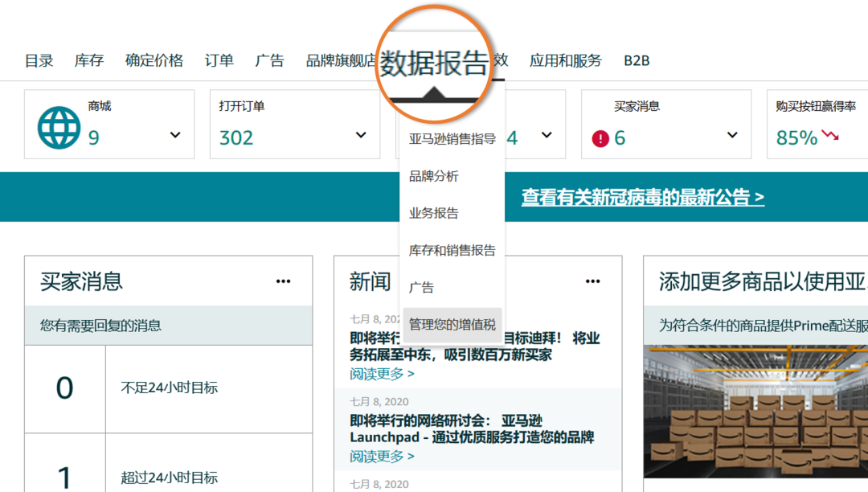Viewport: 868px width, 492px height.
Task: Open the ellipsis menu on the 新闻 card
Action: (592, 281)
